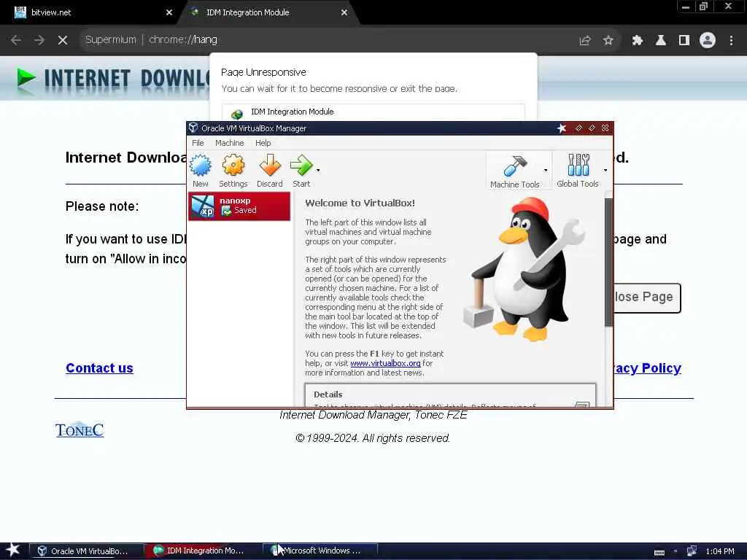Toggle the browser side panel icon

684,41
